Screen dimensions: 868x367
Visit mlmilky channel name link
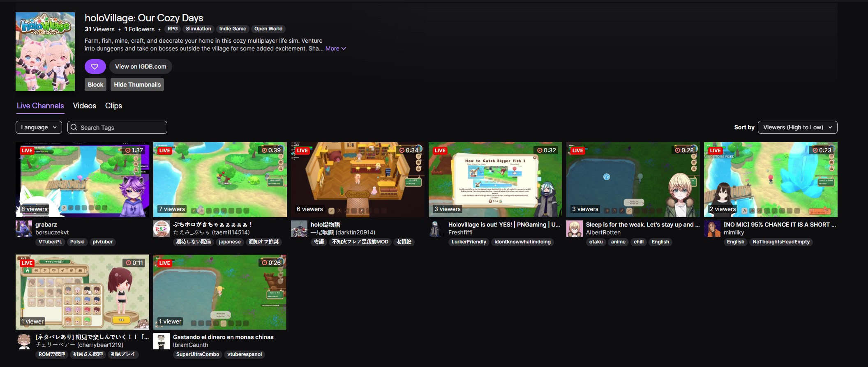point(734,232)
